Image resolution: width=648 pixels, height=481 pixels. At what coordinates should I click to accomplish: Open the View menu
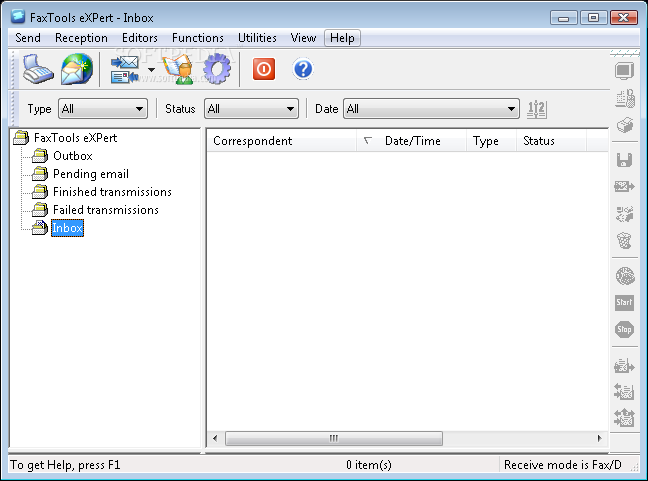[x=303, y=38]
